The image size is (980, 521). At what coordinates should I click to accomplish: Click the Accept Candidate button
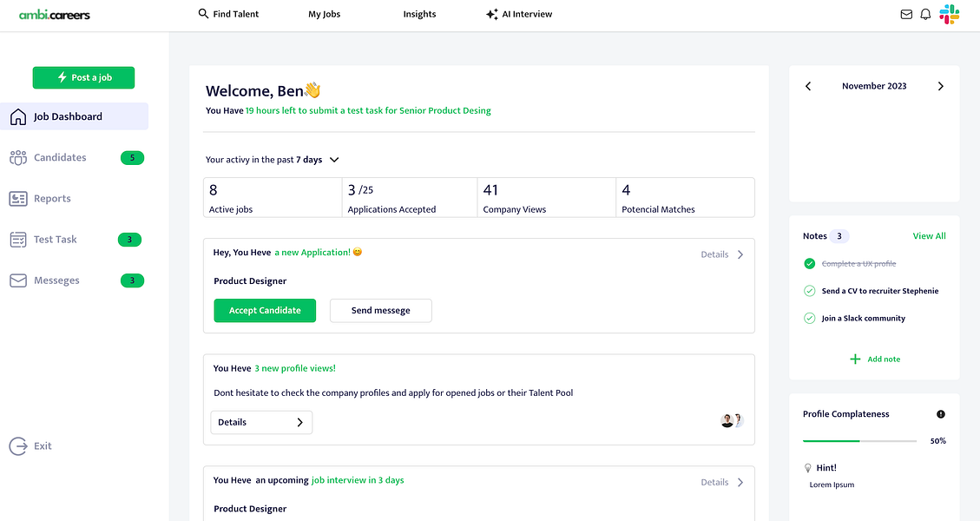tap(265, 311)
